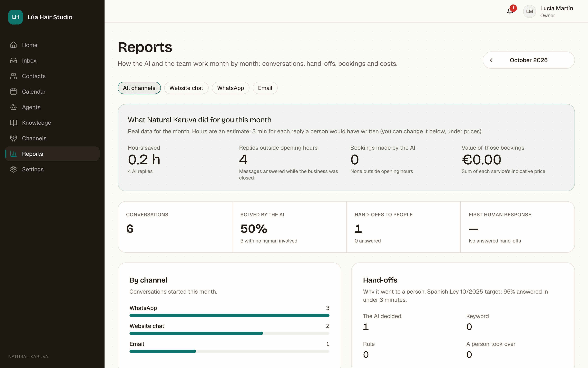This screenshot has width=588, height=368.
Task: Open notifications bell with red badge
Action: pos(510,11)
